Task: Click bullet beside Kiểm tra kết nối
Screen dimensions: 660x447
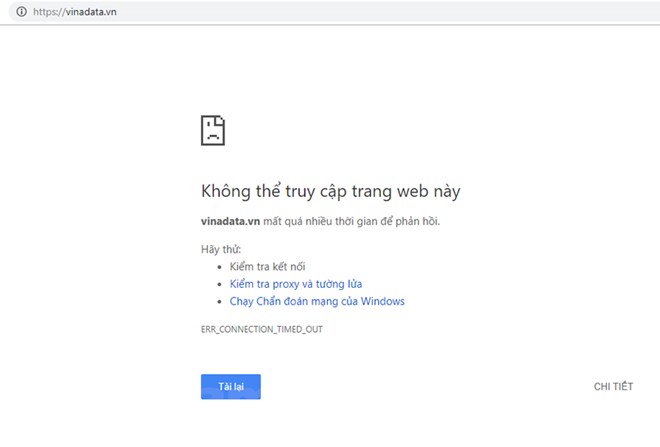Action: (x=219, y=267)
